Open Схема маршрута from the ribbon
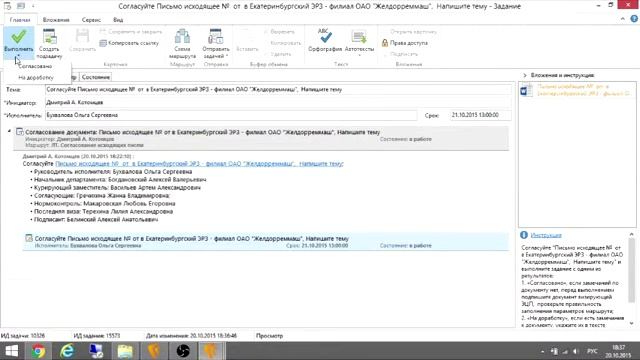640x360 pixels. coord(182,44)
